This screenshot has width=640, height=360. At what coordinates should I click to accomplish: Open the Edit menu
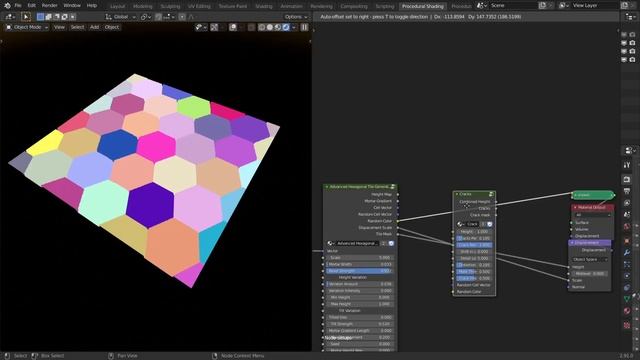click(x=31, y=6)
